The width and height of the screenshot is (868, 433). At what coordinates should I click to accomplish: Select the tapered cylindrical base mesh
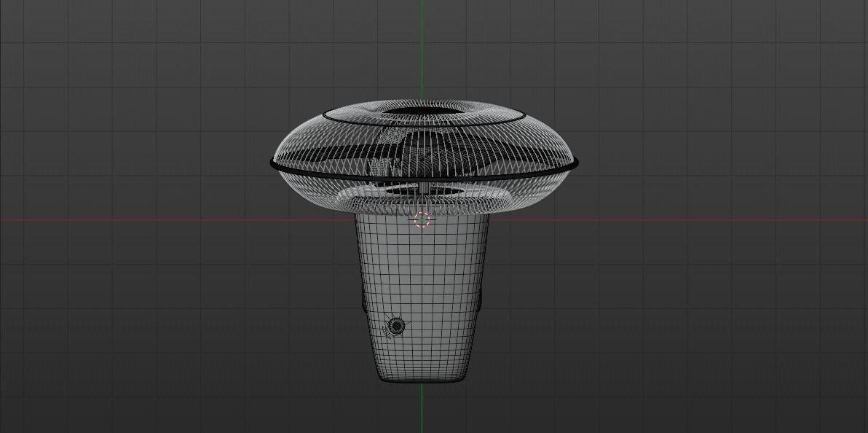[422, 298]
